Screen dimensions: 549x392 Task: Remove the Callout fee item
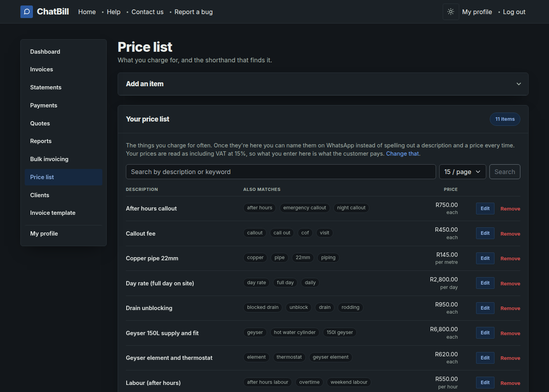(510, 234)
